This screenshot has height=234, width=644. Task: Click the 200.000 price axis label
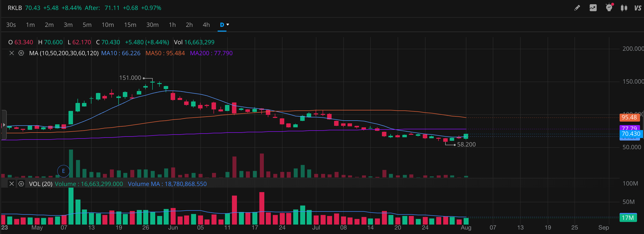pos(633,49)
